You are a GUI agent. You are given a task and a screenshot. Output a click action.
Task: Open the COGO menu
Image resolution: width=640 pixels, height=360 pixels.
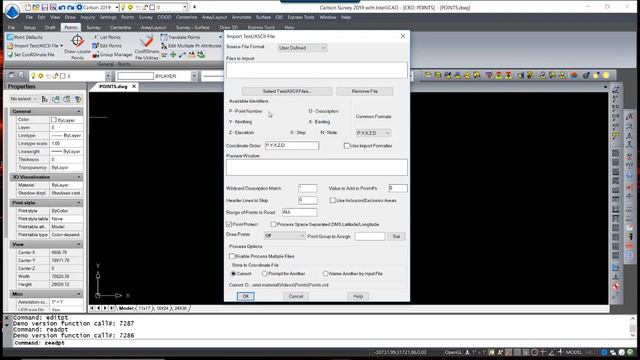[x=164, y=17]
